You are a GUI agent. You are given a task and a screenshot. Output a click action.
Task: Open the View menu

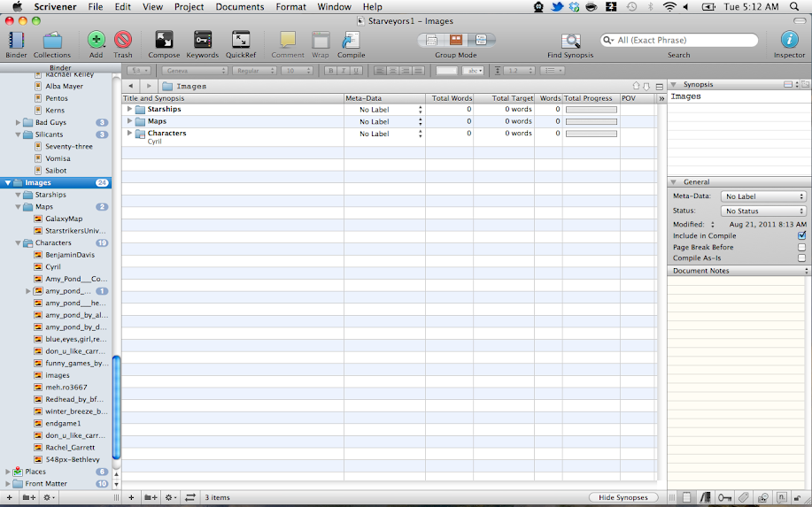[x=153, y=7]
